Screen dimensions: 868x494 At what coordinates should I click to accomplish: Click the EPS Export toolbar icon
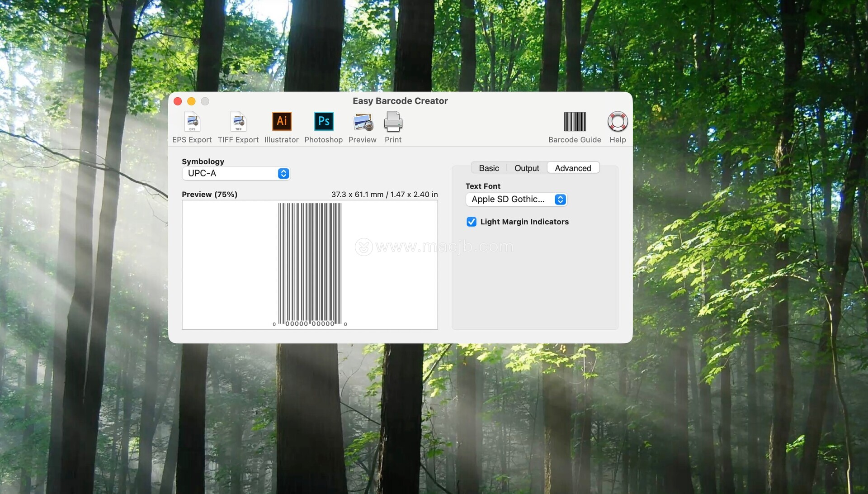click(x=192, y=122)
